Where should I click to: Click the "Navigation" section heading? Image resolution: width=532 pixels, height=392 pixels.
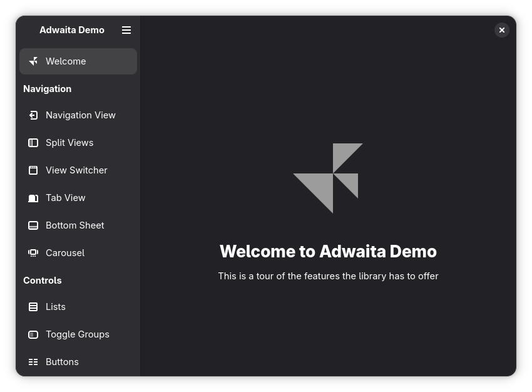48,89
